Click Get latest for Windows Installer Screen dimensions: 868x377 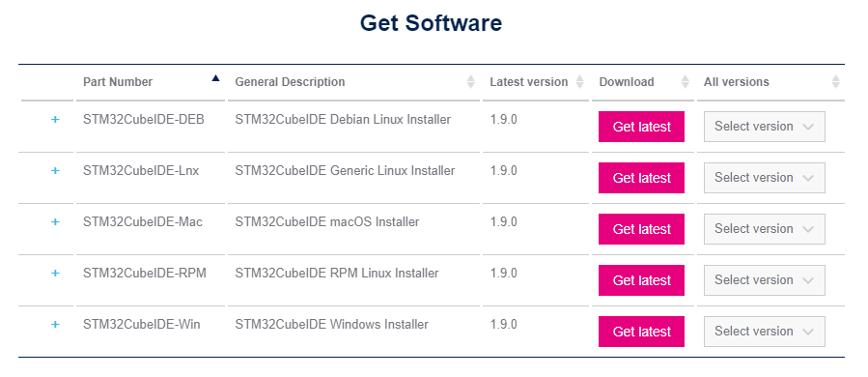tap(641, 332)
